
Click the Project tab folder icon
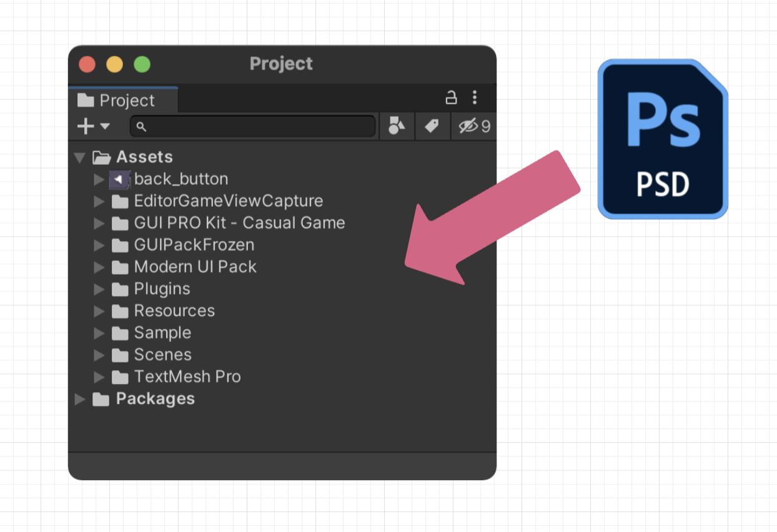[x=86, y=100]
